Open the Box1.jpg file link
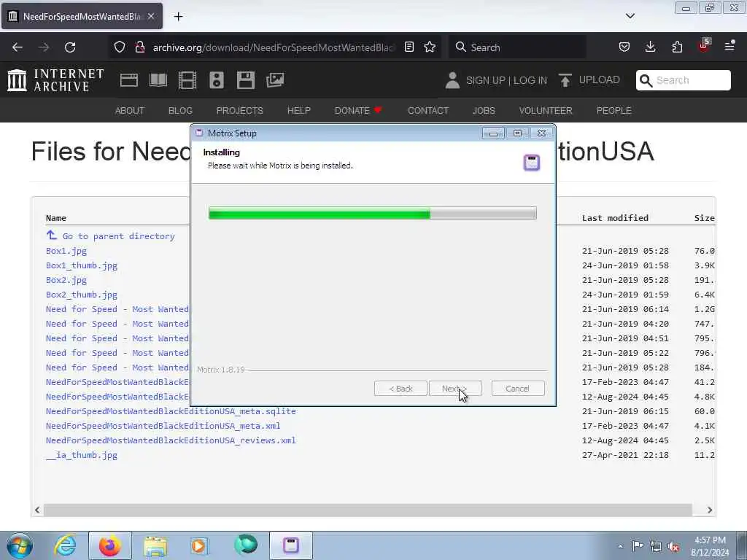This screenshot has width=747, height=560. click(66, 251)
